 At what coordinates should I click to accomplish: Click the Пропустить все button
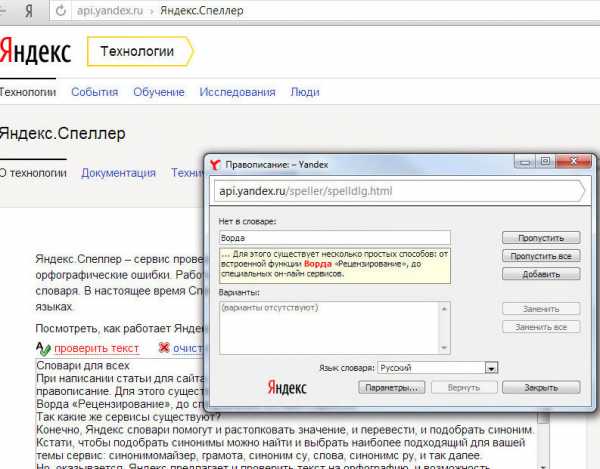(x=541, y=256)
